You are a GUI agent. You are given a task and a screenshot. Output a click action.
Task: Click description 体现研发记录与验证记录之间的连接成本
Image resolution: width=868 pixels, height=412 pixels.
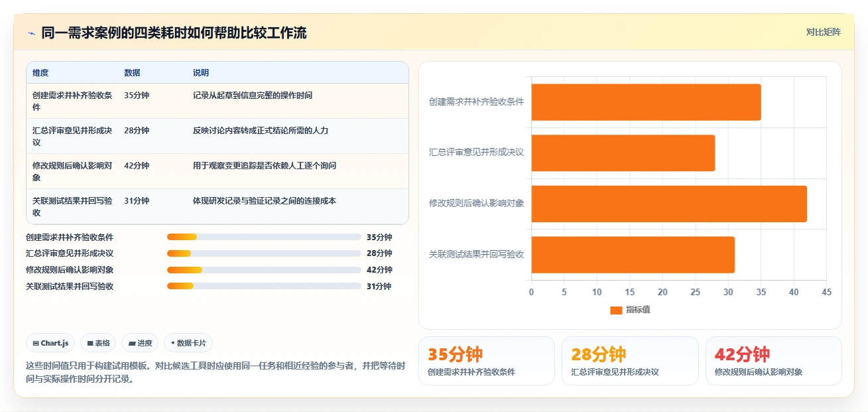point(265,201)
